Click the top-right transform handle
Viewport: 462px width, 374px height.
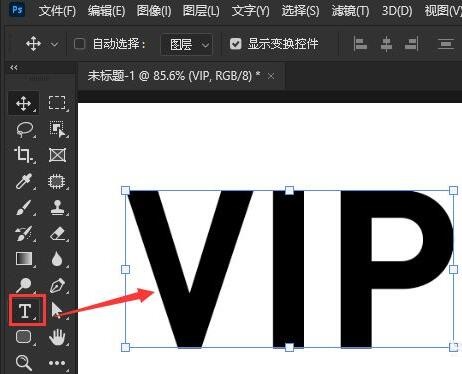coord(453,191)
